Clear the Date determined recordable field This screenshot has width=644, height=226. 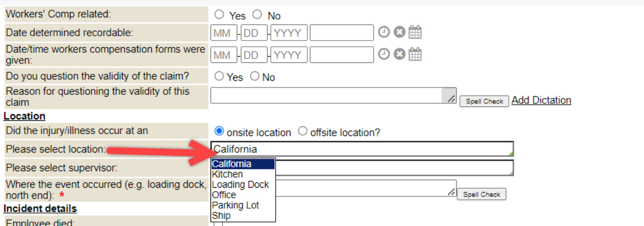399,32
